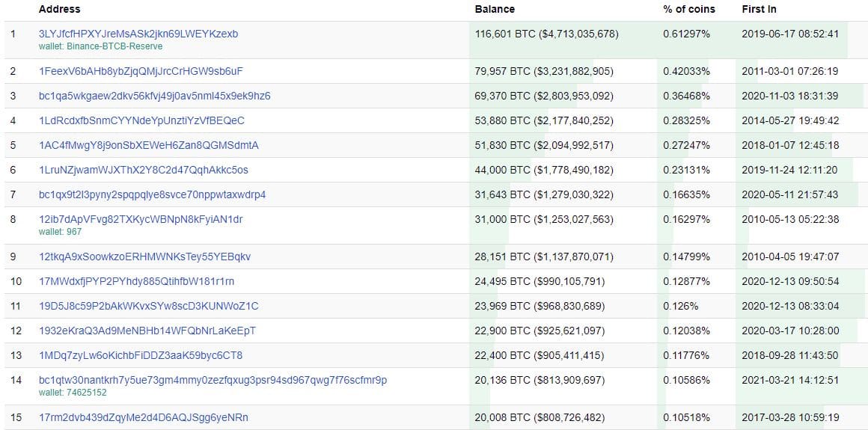Click the wallet: 74625152 link
Image resolution: width=868 pixels, height=430 pixels.
coord(73,393)
